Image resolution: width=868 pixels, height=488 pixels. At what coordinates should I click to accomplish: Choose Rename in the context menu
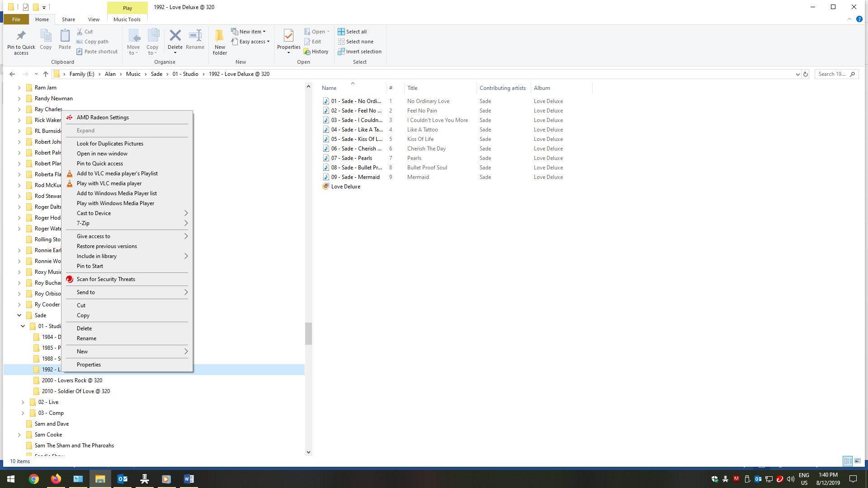pyautogui.click(x=127, y=338)
